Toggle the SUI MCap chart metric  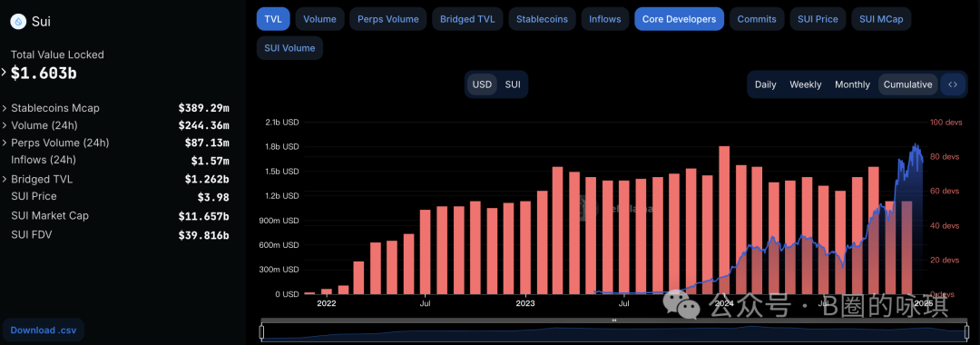coord(881,19)
